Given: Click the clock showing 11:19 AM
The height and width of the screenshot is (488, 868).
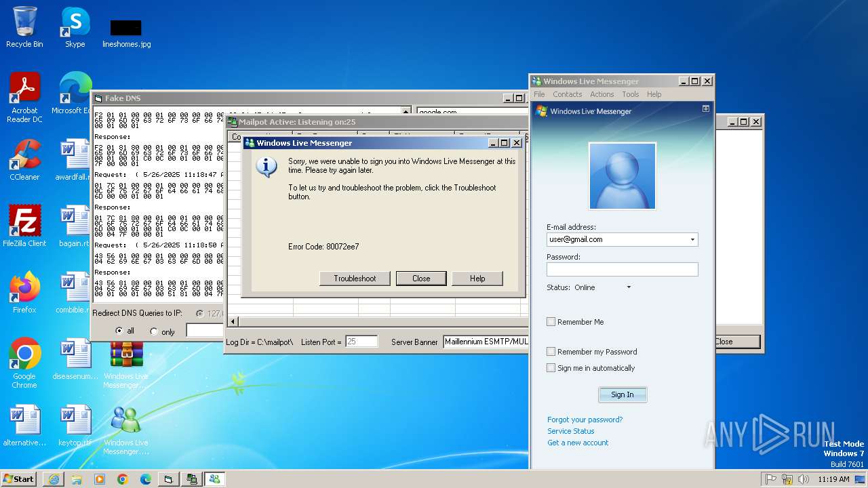Looking at the screenshot, I should (x=833, y=479).
